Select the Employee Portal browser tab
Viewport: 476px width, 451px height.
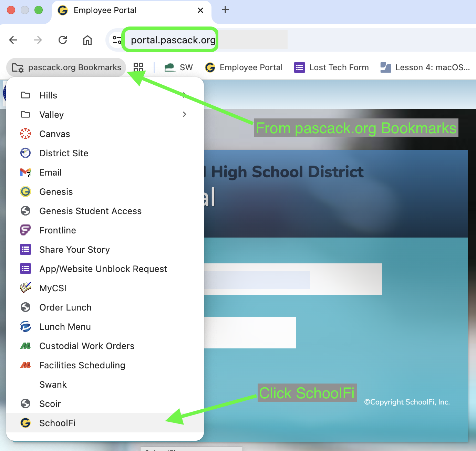coord(132,11)
